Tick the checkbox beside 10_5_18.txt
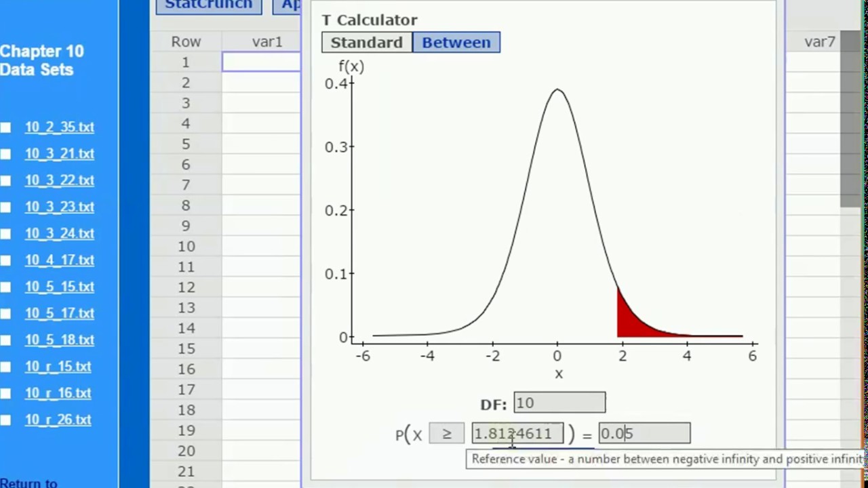Viewport: 868px width, 488px height. coord(5,340)
